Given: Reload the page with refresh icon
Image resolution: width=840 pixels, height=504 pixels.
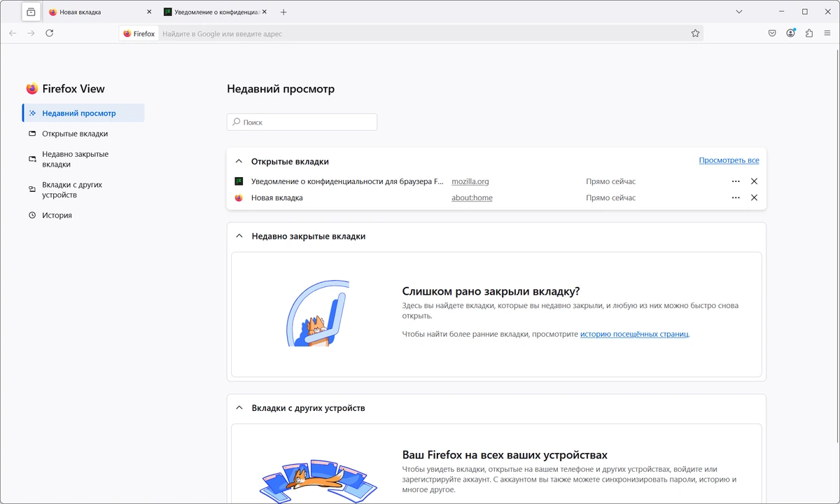Looking at the screenshot, I should coord(49,33).
